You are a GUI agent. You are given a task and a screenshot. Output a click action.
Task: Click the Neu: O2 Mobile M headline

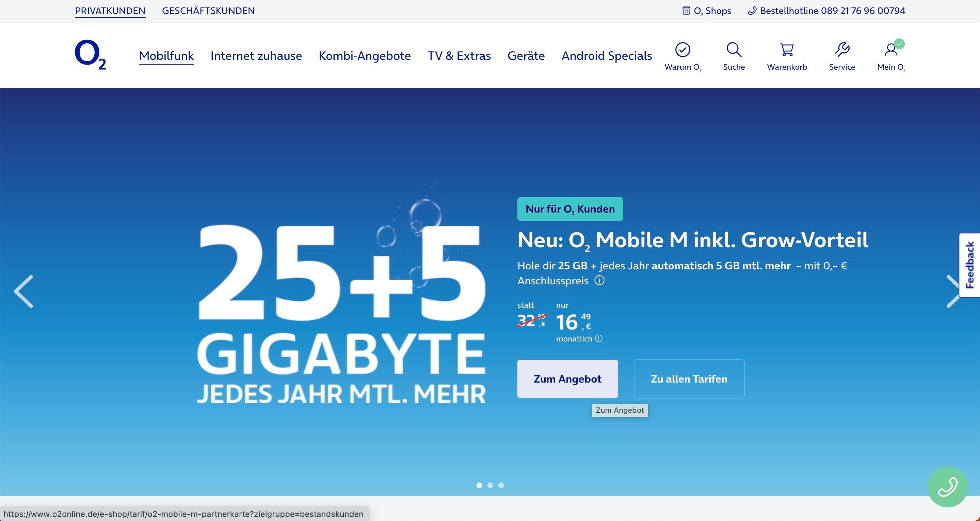(693, 240)
